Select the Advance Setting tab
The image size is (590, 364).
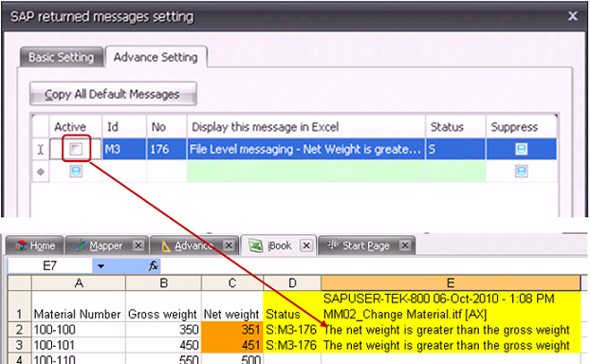click(156, 57)
